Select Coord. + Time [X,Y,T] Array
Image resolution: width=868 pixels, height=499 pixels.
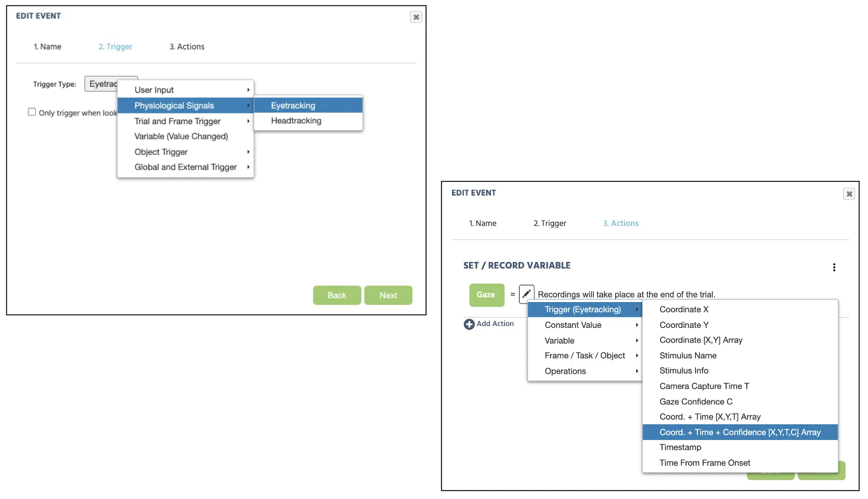[740, 417]
